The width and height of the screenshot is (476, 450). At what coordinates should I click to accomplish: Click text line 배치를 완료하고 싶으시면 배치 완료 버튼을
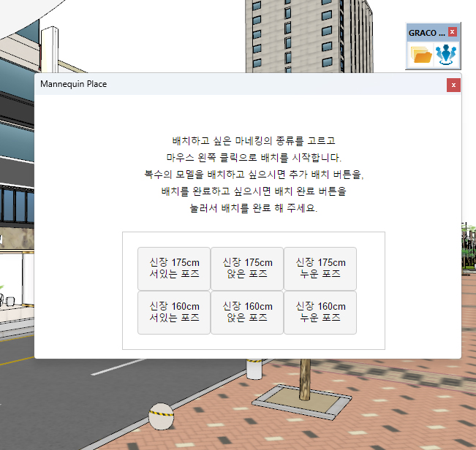click(254, 191)
